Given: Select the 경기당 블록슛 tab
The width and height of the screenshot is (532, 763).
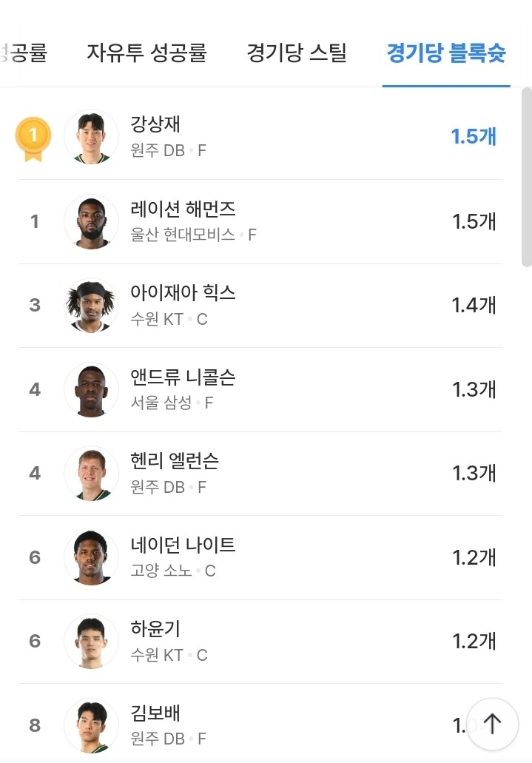Looking at the screenshot, I should pyautogui.click(x=446, y=53).
